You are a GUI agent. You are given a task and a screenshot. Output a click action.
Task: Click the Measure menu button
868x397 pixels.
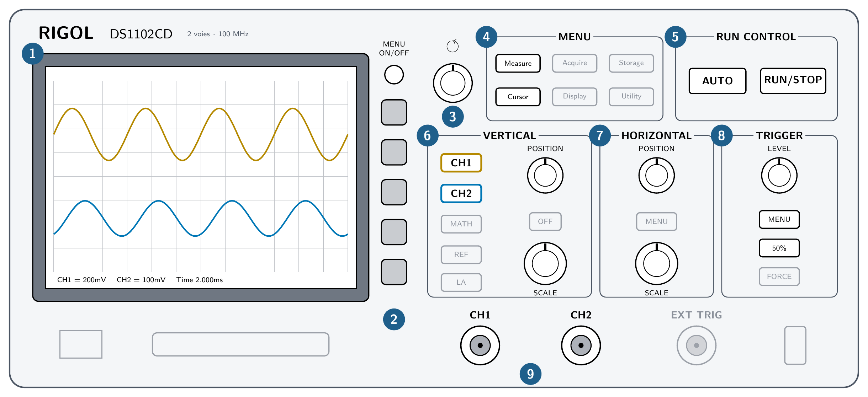(518, 63)
